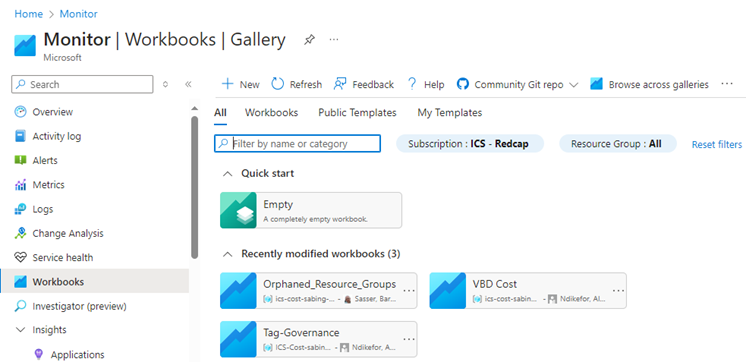Open more options for Tag-Governance workbook
This screenshot has height=362, width=746.
pyautogui.click(x=409, y=339)
